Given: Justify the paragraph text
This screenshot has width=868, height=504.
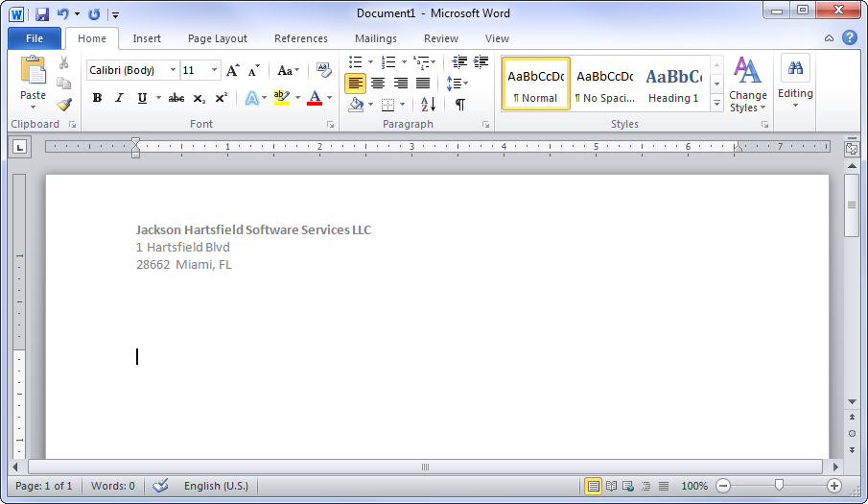Looking at the screenshot, I should 423,84.
